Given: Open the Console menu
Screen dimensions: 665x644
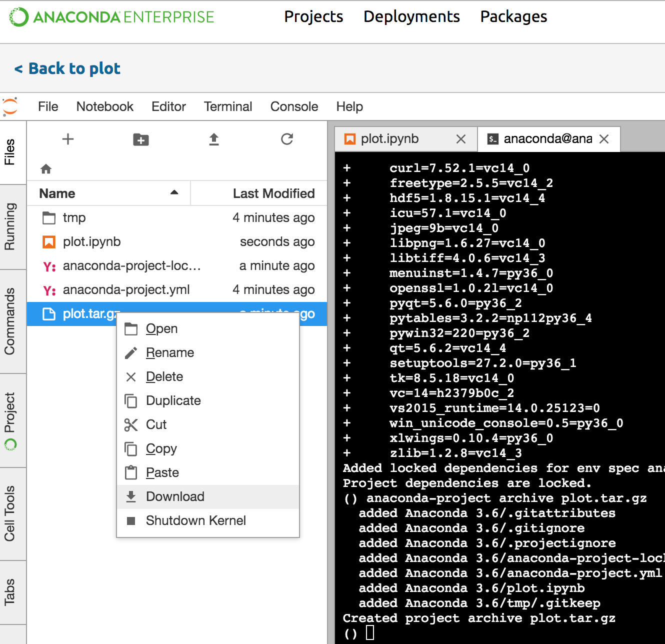Looking at the screenshot, I should coord(294,106).
